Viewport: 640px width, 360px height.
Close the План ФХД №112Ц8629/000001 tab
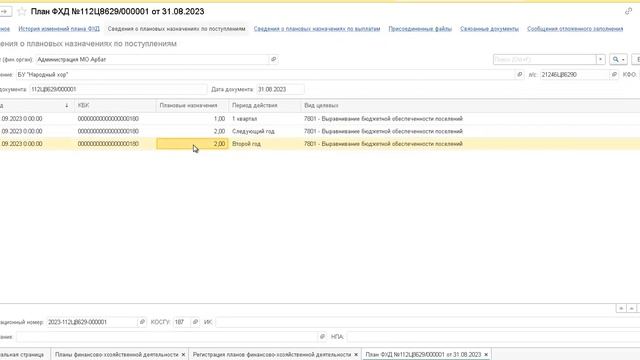pos(486,355)
